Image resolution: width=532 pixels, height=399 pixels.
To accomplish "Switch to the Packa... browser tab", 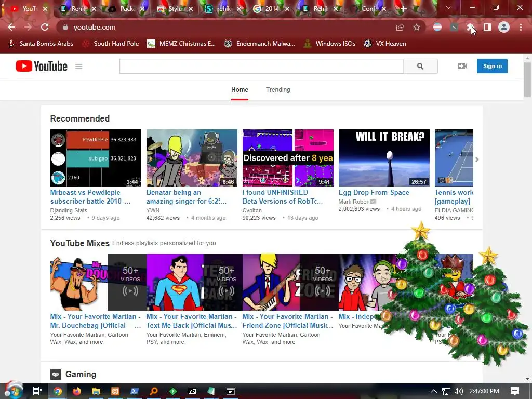I will pyautogui.click(x=128, y=9).
